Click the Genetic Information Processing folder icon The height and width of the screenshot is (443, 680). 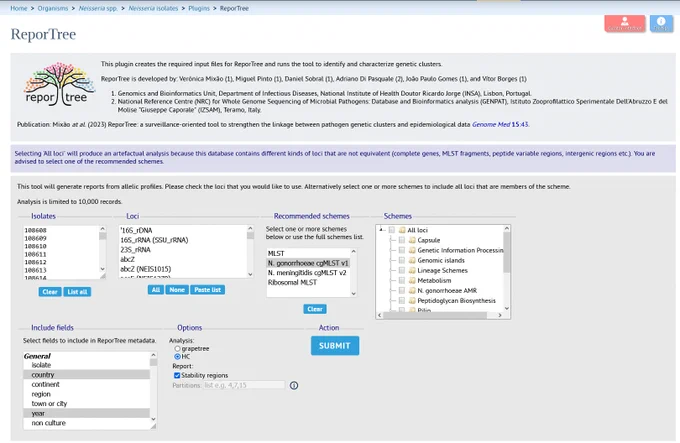tap(412, 250)
